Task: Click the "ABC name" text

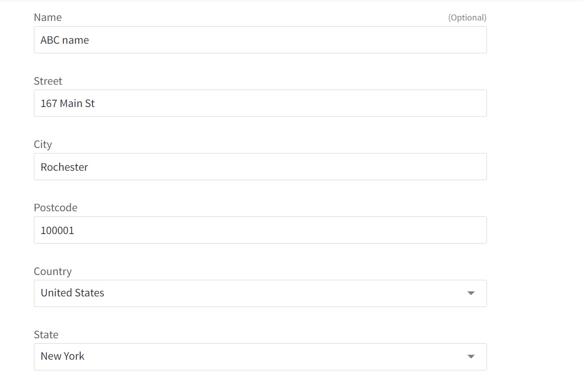Action: 65,40
